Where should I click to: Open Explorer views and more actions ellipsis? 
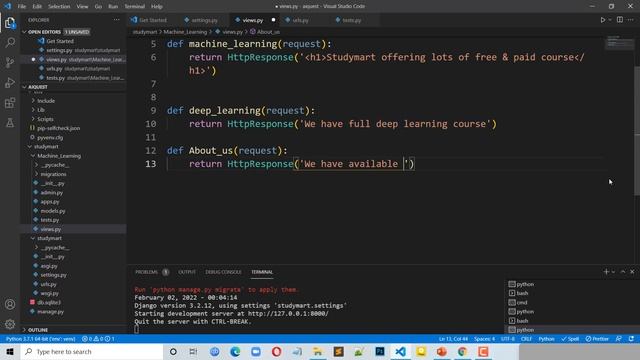117,20
